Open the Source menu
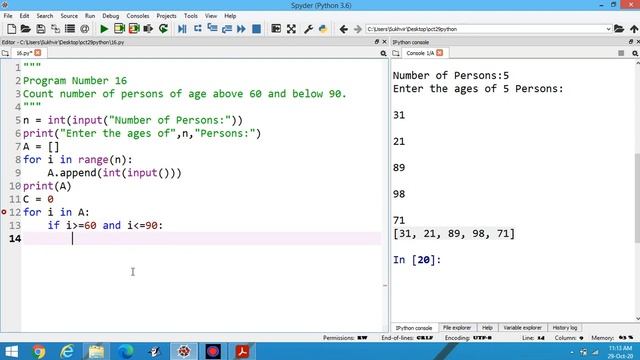The width and height of the screenshot is (640, 360). coord(69,16)
